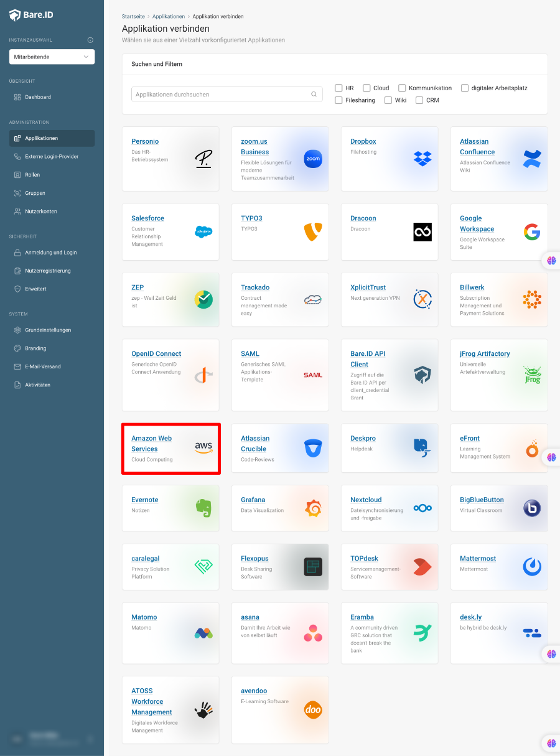The height and width of the screenshot is (756, 560).
Task: Click the Bare.ID API Client shield icon
Action: tap(422, 375)
